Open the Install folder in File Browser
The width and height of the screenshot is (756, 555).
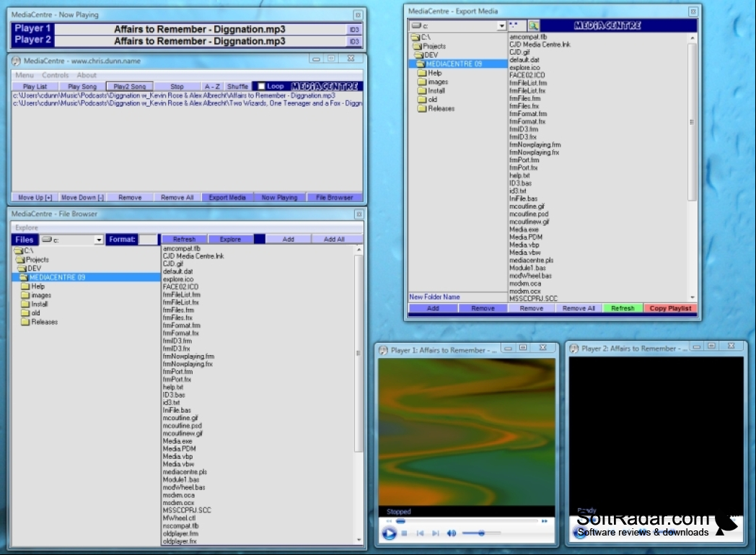tap(35, 305)
